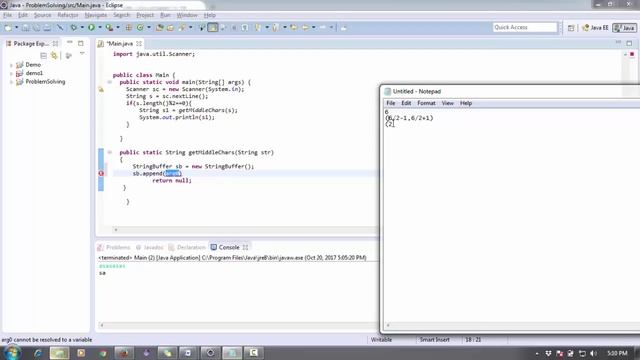Click the error marker beside sb.append
The width and height of the screenshot is (640, 360).
pyautogui.click(x=101, y=173)
